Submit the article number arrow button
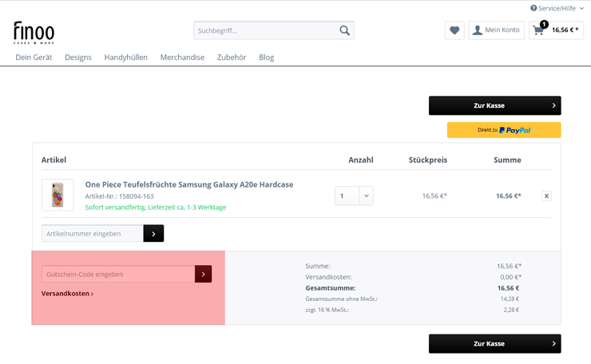The image size is (591, 364). (x=153, y=234)
